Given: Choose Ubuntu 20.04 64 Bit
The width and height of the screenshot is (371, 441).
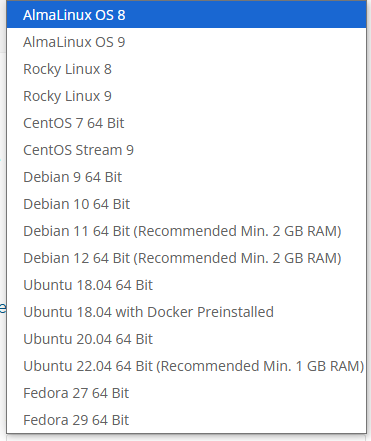Looking at the screenshot, I should pyautogui.click(x=186, y=339).
